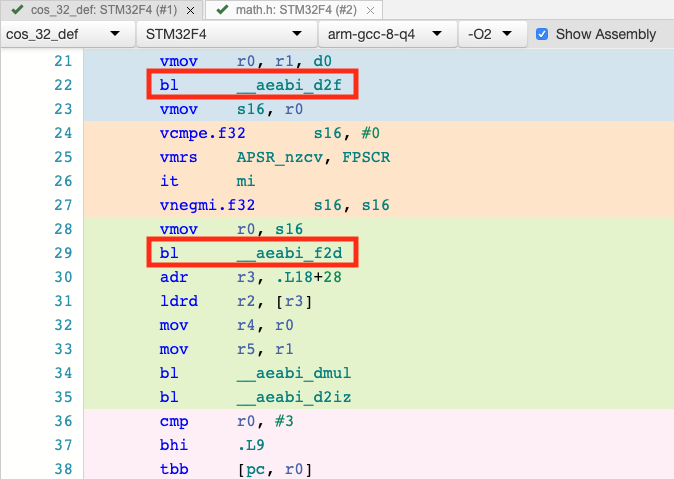Click line number 36 in the gutter

click(x=63, y=421)
